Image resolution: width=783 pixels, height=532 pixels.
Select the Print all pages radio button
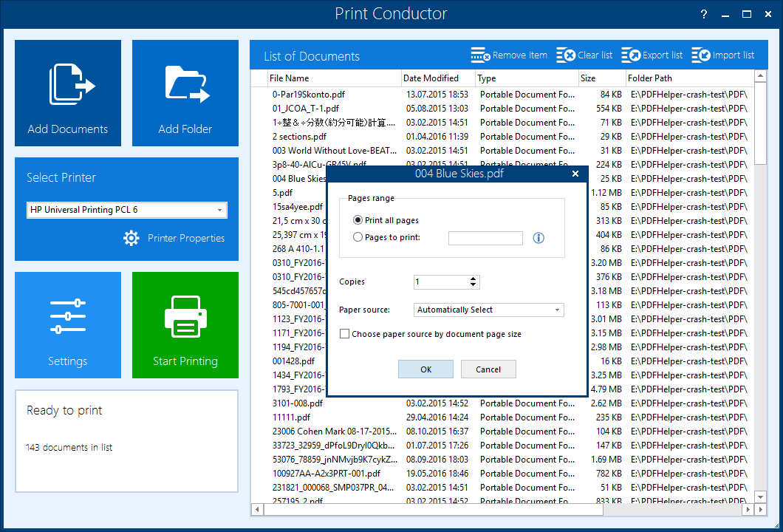(358, 220)
